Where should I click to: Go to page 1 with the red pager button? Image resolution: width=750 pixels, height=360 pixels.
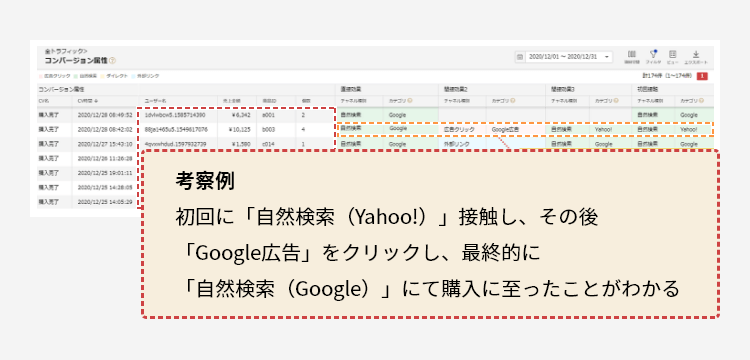(x=702, y=76)
